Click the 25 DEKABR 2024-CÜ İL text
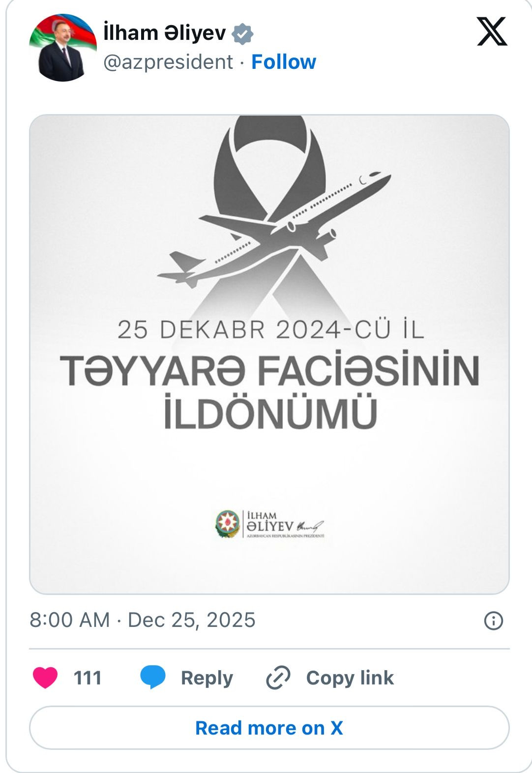532x773 pixels. point(270,329)
